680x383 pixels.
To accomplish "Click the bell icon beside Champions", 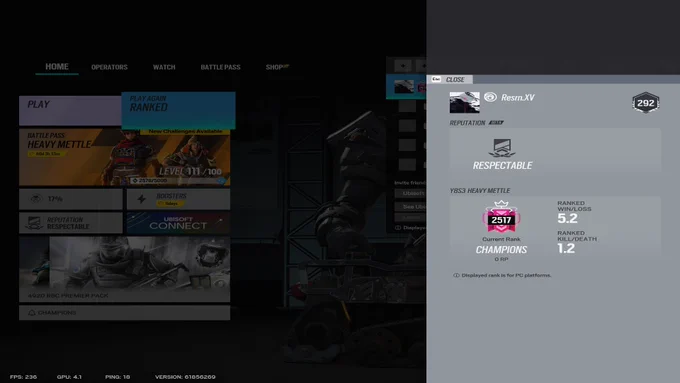I will [x=31, y=313].
